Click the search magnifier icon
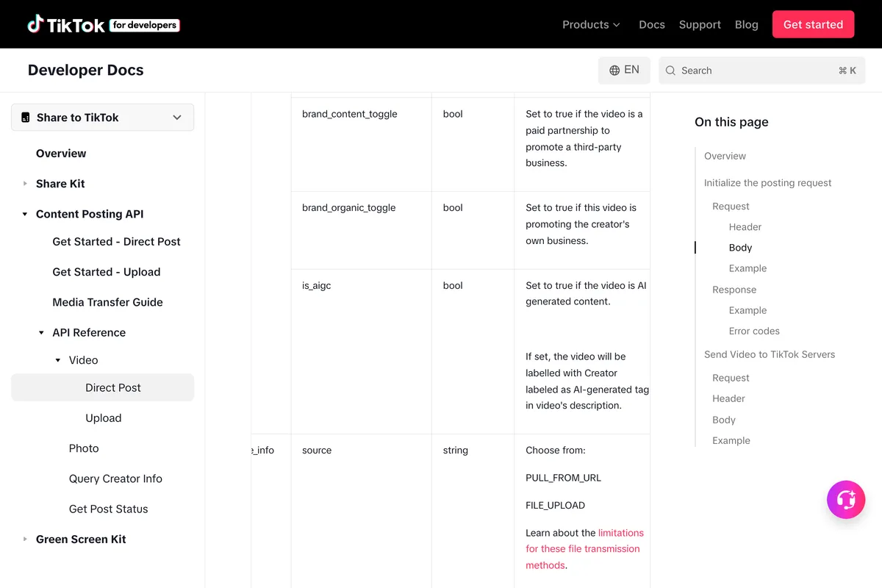The height and width of the screenshot is (588, 882). click(670, 71)
